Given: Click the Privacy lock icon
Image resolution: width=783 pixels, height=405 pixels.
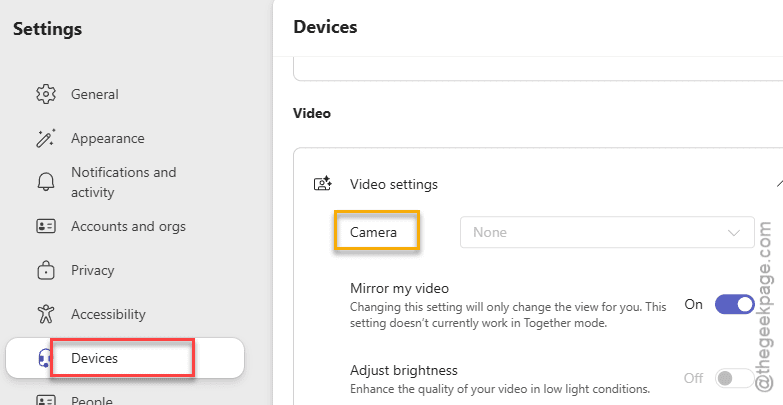Looking at the screenshot, I should pos(46,270).
